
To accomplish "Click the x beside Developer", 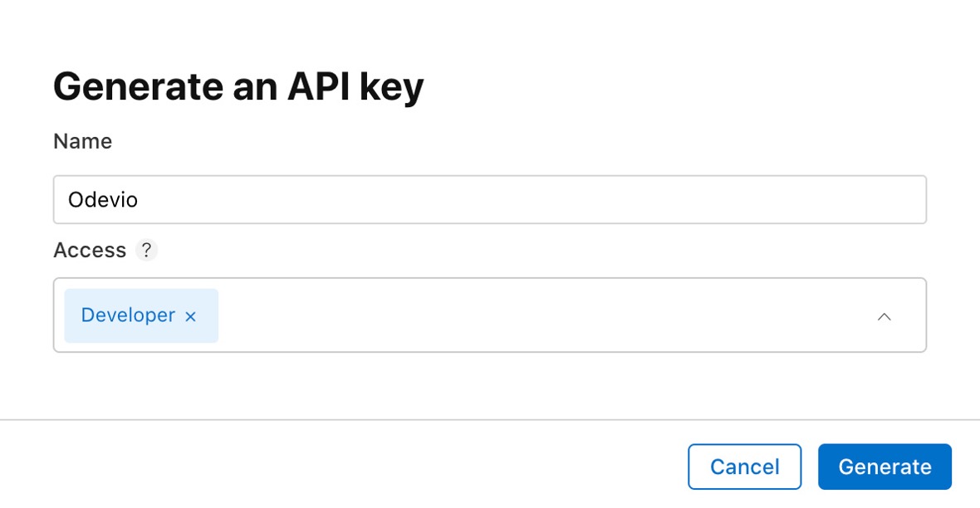I will coord(190,316).
